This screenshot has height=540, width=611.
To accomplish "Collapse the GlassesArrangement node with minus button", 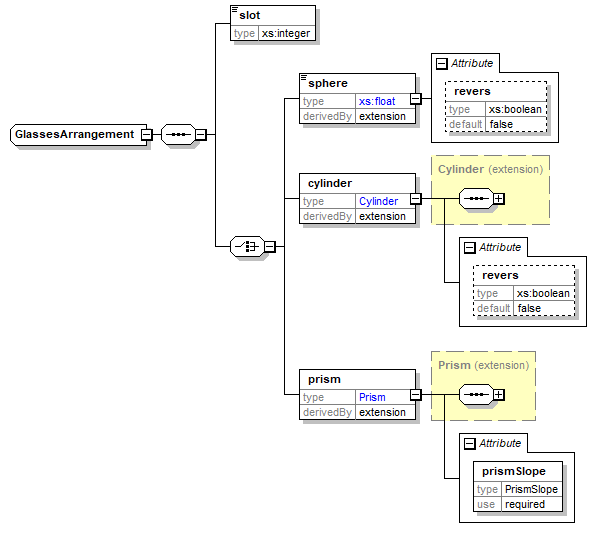I will point(146,134).
